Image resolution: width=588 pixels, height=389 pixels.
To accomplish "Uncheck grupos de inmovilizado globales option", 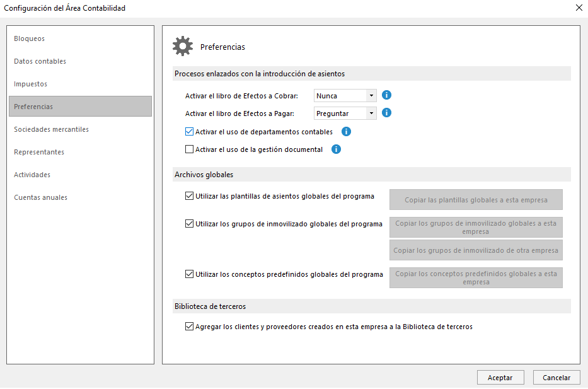I will [189, 224].
